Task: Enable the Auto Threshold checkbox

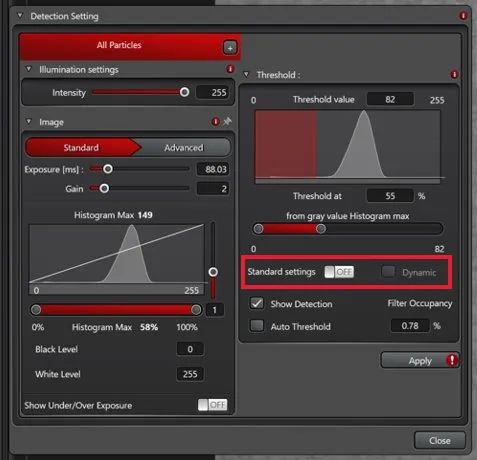Action: point(257,326)
